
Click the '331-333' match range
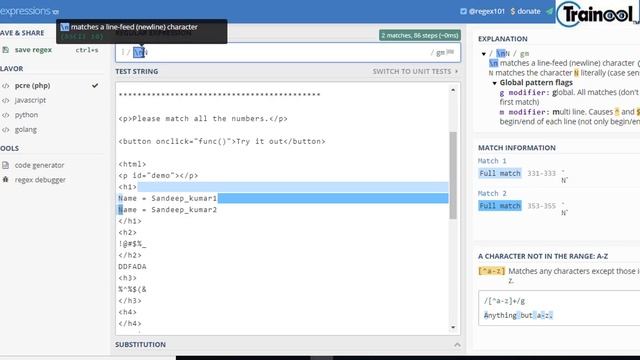click(541, 173)
